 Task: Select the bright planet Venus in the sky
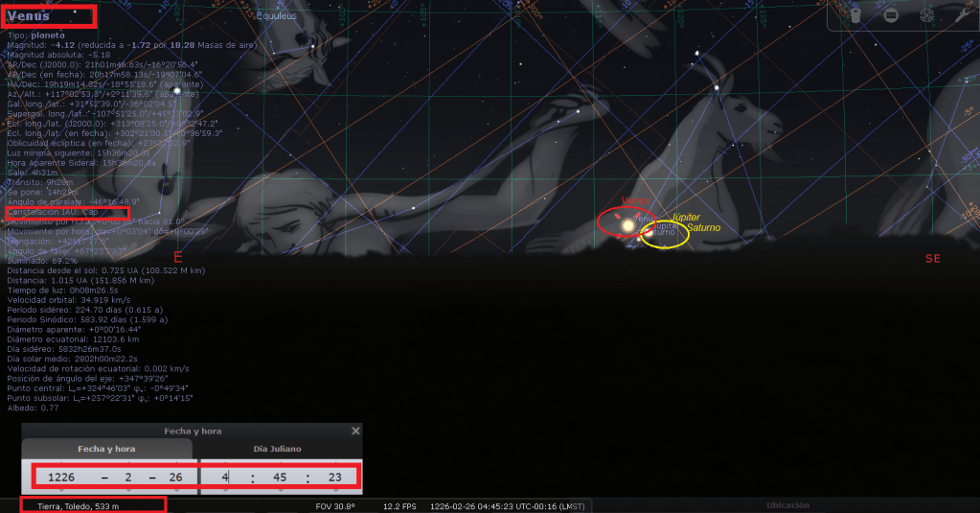(x=628, y=224)
